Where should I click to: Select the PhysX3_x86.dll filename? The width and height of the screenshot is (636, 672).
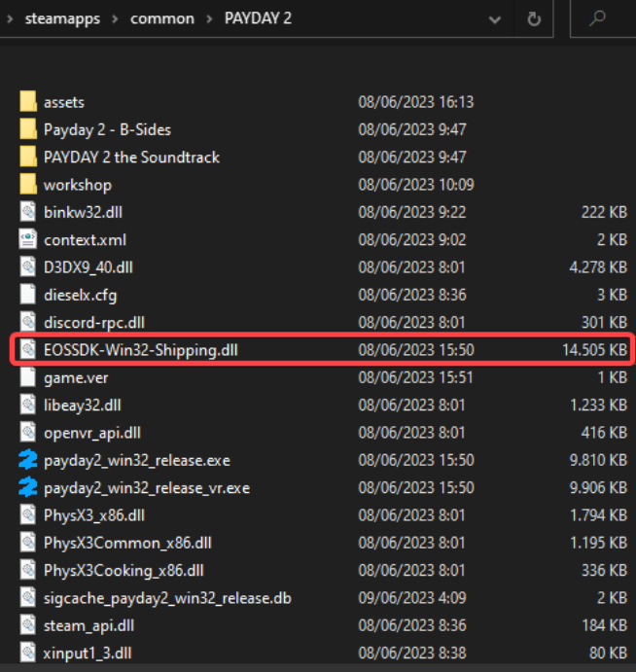click(x=94, y=515)
